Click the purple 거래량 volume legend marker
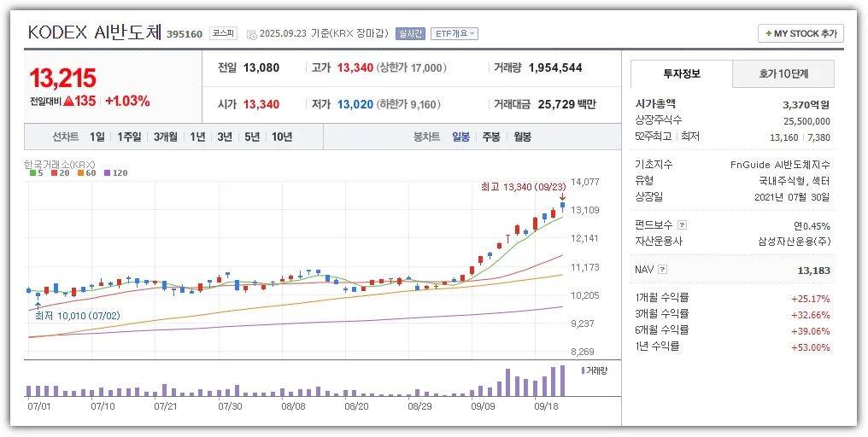Image resolution: width=868 pixels, height=437 pixels. coord(583,370)
